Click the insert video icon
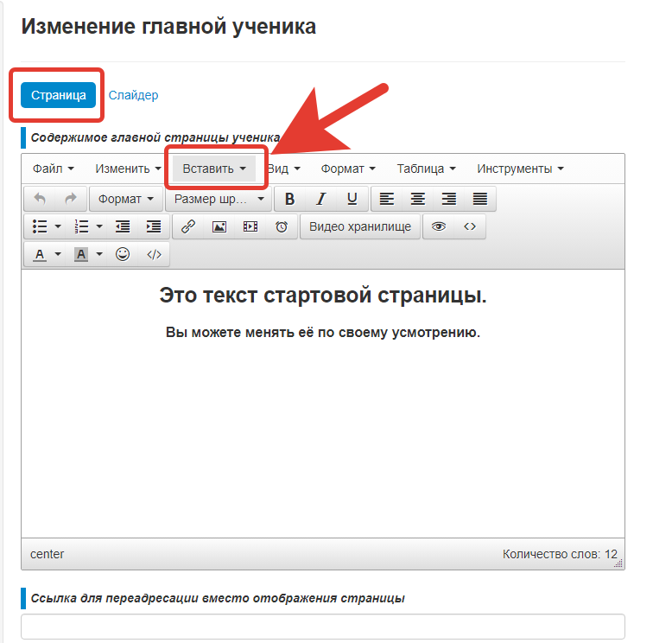 tap(250, 226)
